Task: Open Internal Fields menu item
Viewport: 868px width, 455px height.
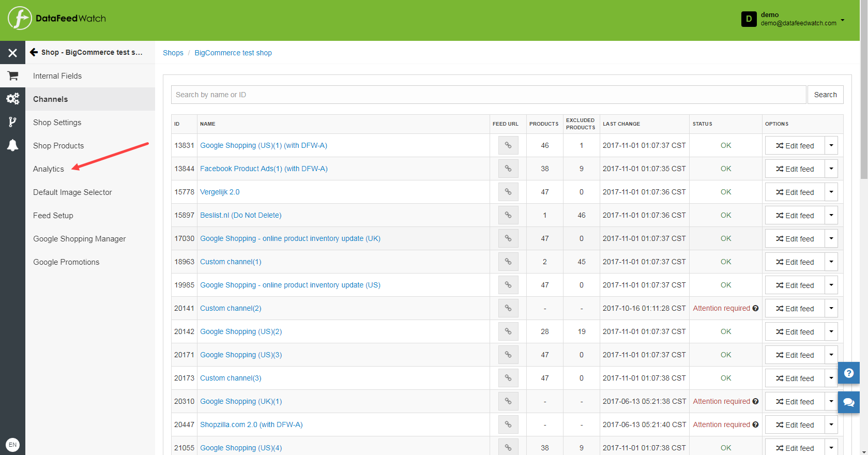Action: [90, 76]
